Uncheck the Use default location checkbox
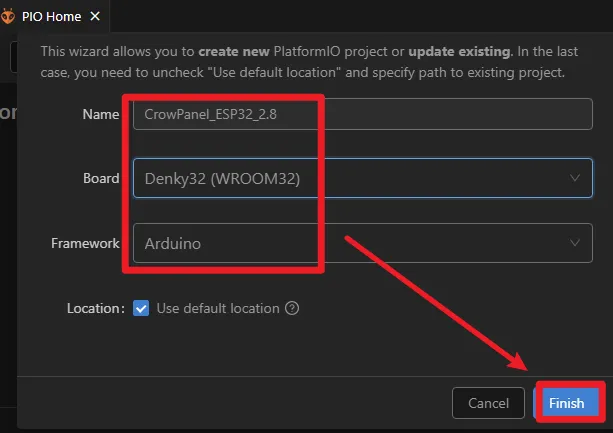613x433 pixels. 141,308
